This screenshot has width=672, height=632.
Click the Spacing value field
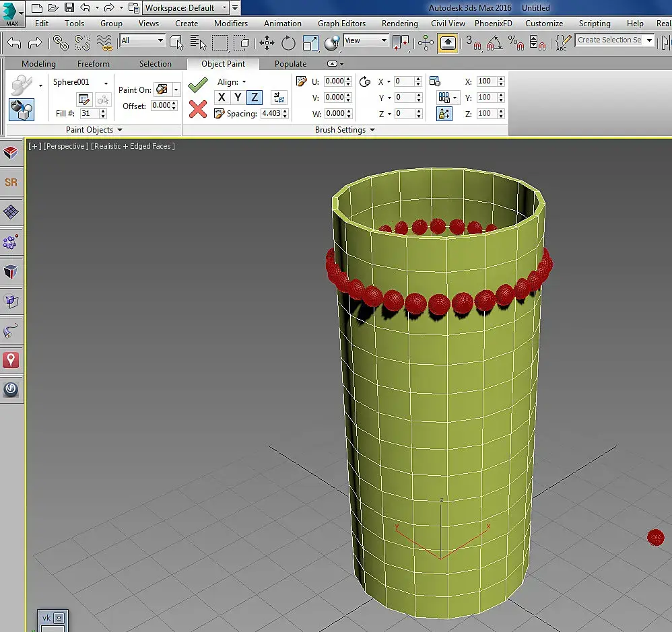(x=271, y=114)
